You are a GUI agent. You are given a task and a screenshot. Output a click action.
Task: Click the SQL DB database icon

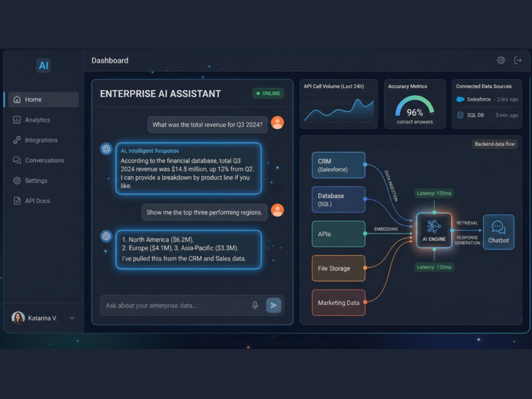click(x=460, y=115)
